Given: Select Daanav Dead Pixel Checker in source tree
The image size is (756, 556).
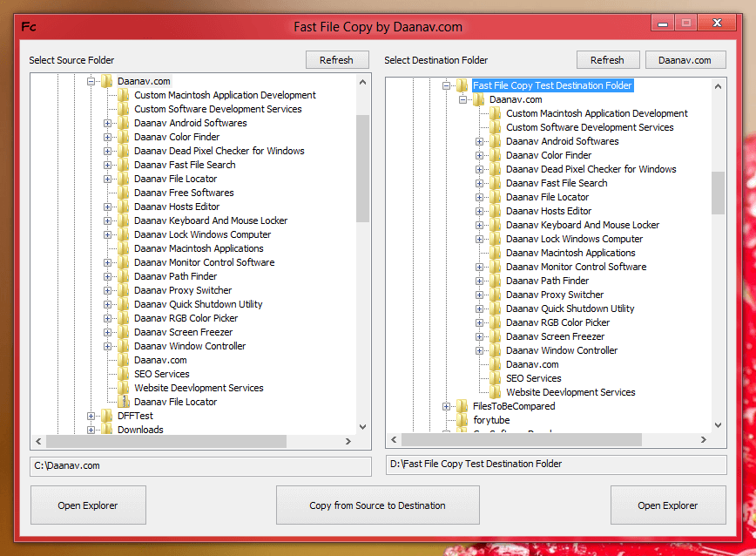Looking at the screenshot, I should (219, 151).
